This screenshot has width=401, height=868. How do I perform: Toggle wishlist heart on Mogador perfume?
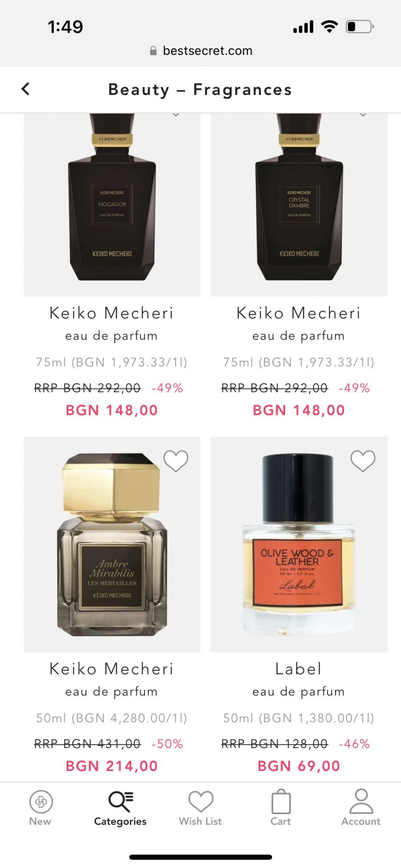pyautogui.click(x=176, y=114)
